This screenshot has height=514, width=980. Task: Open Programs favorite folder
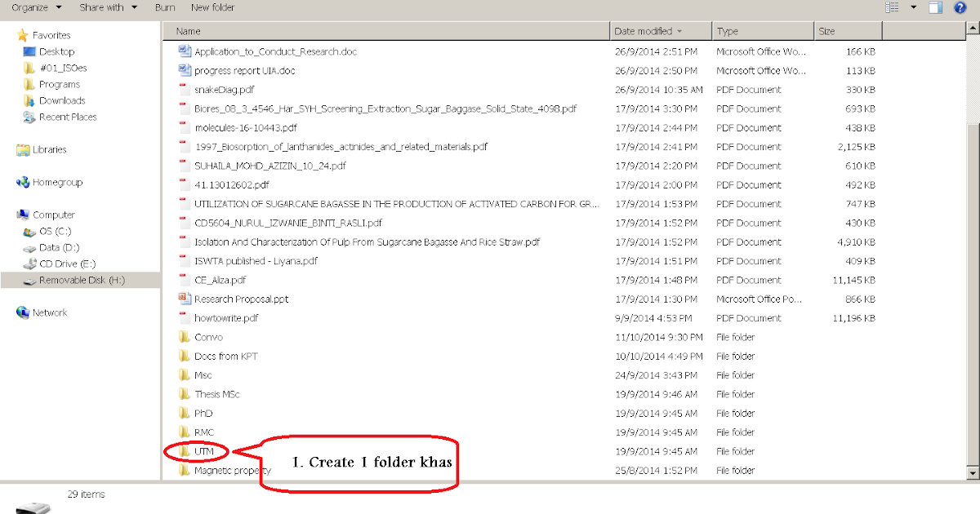click(x=51, y=84)
